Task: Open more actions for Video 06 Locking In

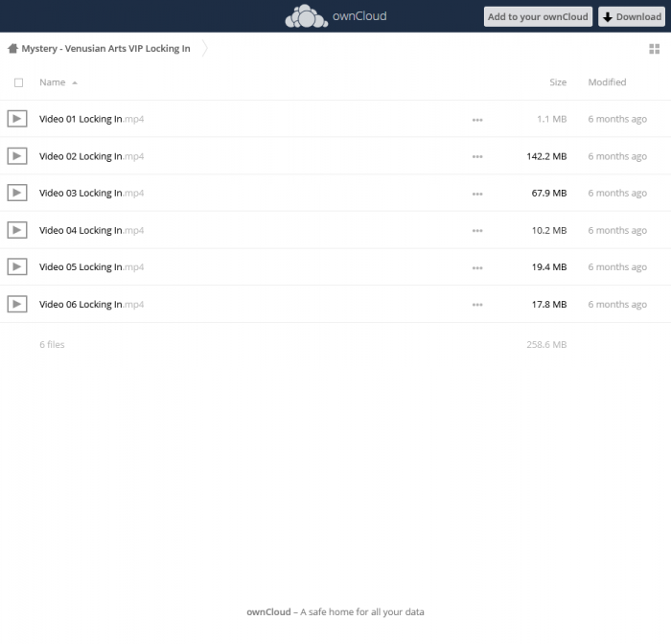Action: tap(477, 305)
